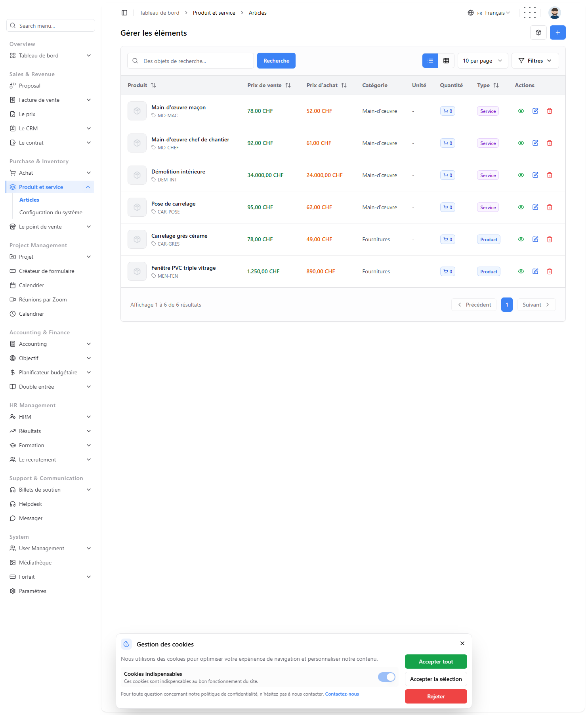This screenshot has height=715, width=588.
Task: Click the Search menu field
Action: coord(51,25)
